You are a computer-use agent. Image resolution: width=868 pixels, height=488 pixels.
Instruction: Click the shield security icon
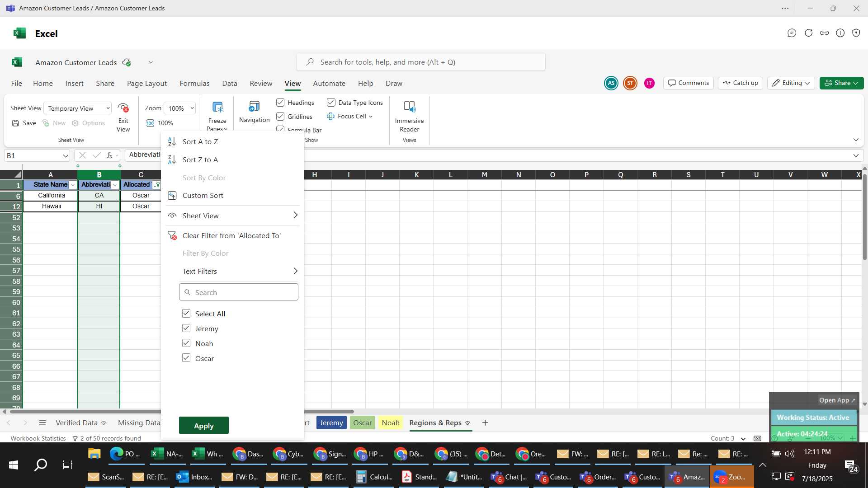coord(856,33)
